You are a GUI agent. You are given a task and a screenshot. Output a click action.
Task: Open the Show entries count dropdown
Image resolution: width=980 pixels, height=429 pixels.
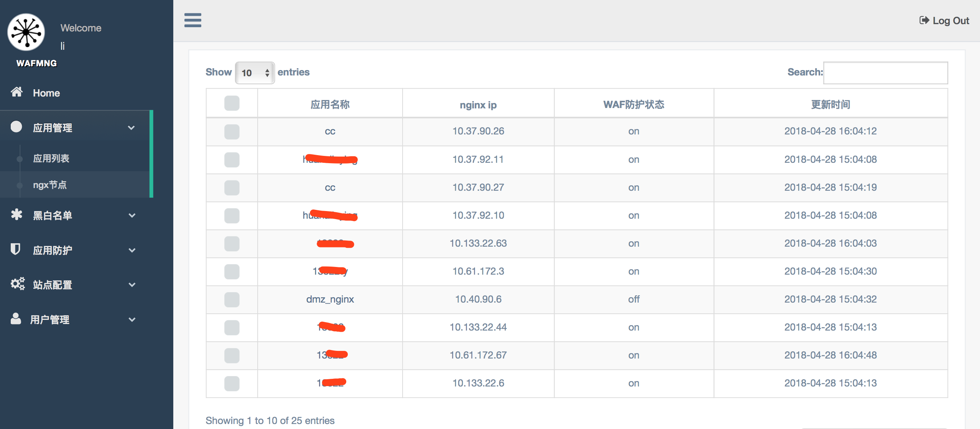click(x=255, y=73)
